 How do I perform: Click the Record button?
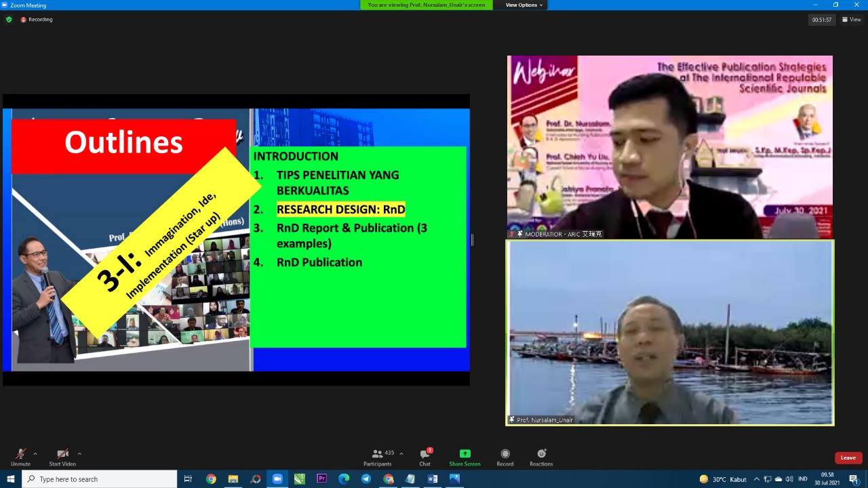(505, 457)
